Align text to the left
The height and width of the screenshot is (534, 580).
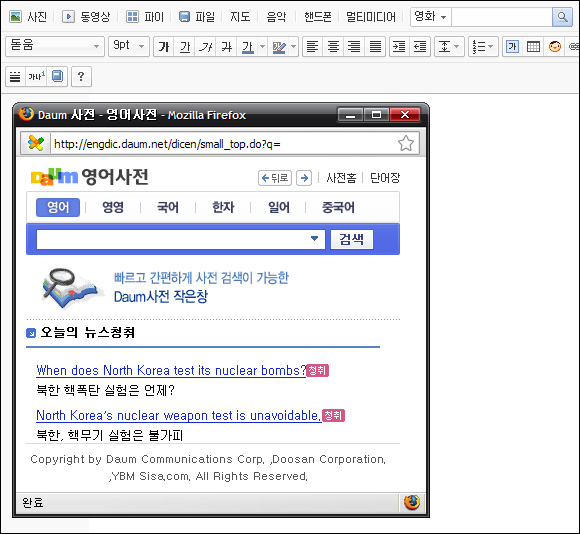[313, 47]
